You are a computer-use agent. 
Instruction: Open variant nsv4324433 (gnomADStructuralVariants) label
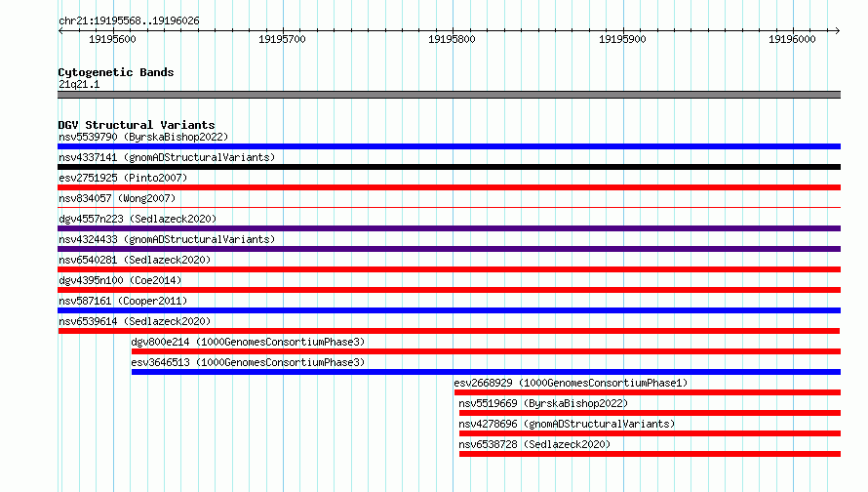(x=167, y=239)
